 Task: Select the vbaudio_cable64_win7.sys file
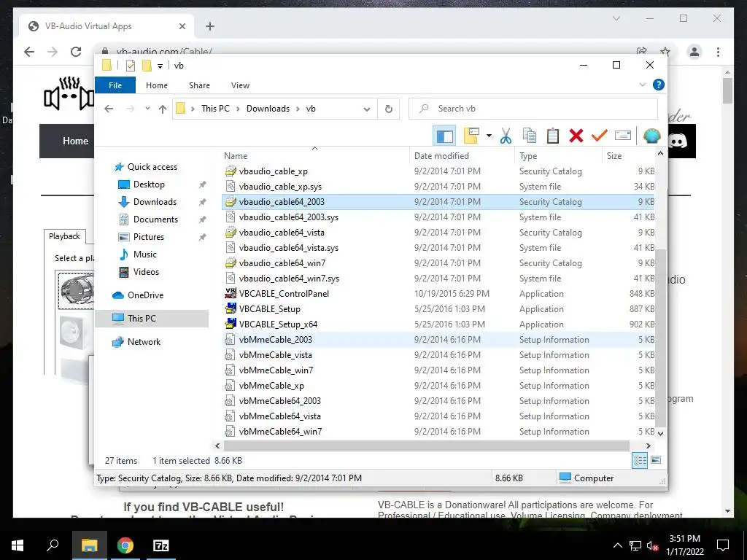click(x=438, y=279)
